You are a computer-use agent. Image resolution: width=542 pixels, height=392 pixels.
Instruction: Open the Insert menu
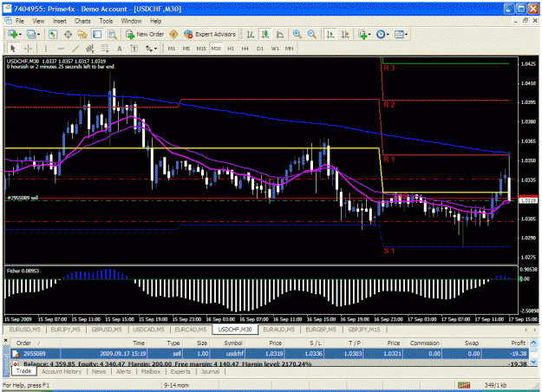click(60, 21)
